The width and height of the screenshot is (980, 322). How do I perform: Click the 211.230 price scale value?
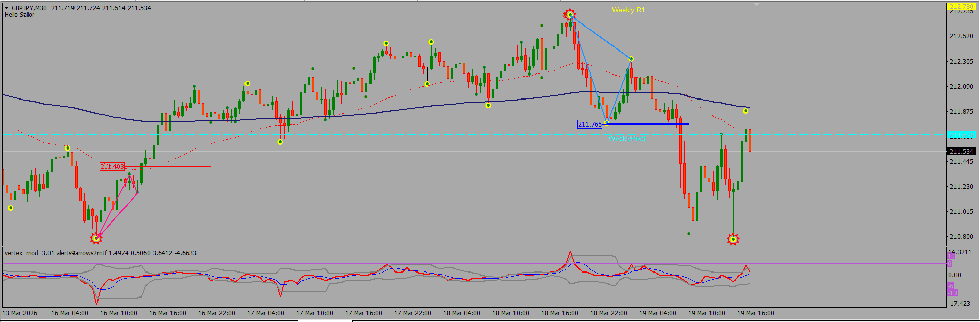click(961, 186)
